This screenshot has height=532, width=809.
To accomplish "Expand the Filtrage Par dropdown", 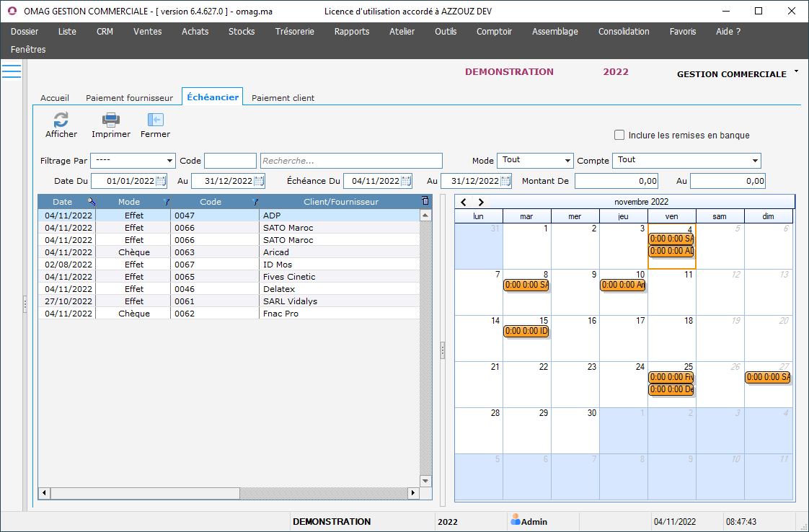I will (170, 161).
